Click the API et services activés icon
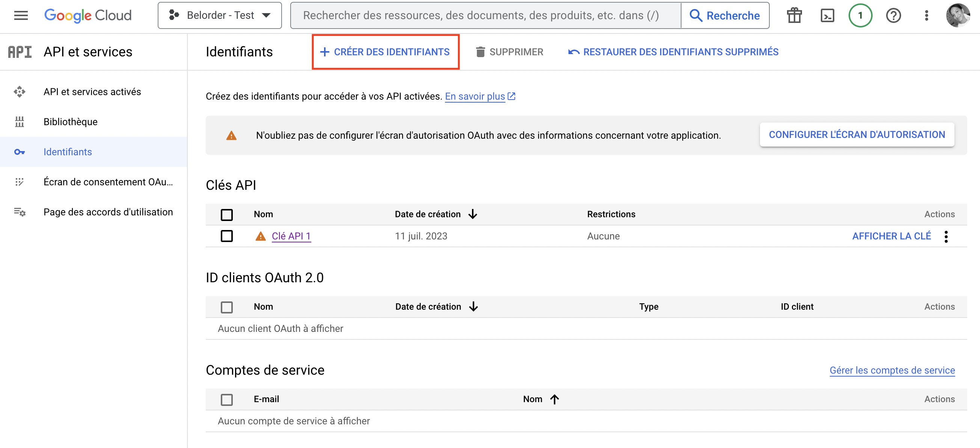980x448 pixels. point(20,92)
